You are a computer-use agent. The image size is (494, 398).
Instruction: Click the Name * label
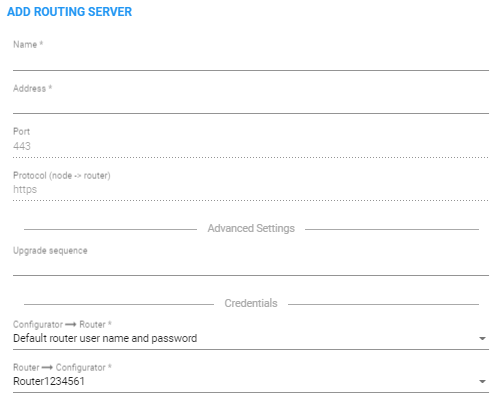click(x=28, y=44)
